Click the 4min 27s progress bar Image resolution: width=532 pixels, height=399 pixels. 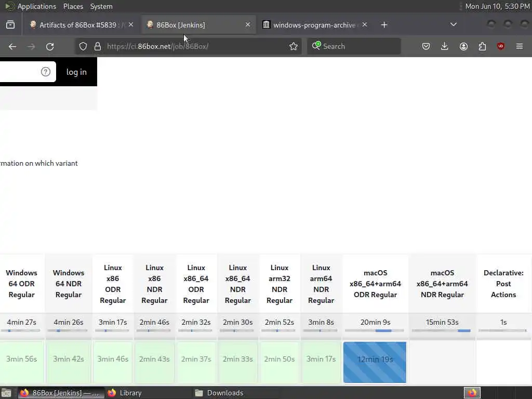click(x=21, y=330)
